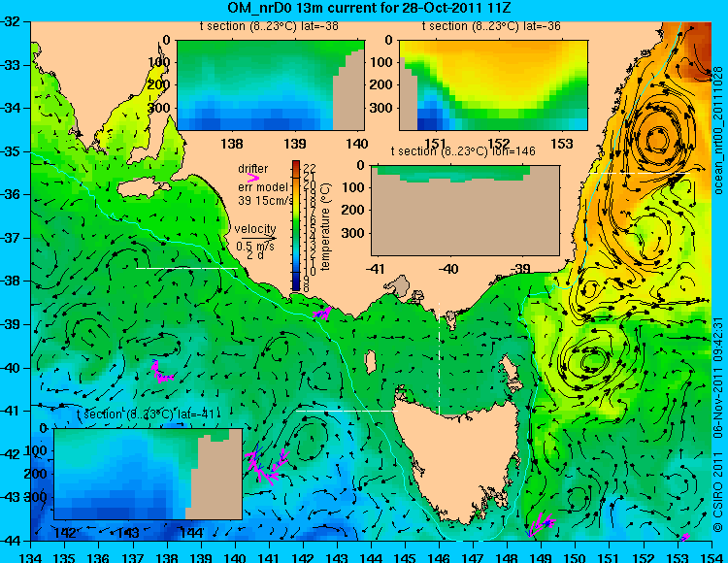Click the Tasmania landmass
The image size is (728, 563).
click(x=457, y=457)
